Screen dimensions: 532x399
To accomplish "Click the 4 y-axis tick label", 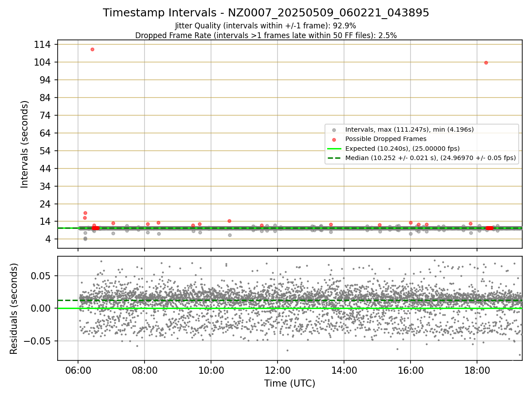I will coord(49,239).
